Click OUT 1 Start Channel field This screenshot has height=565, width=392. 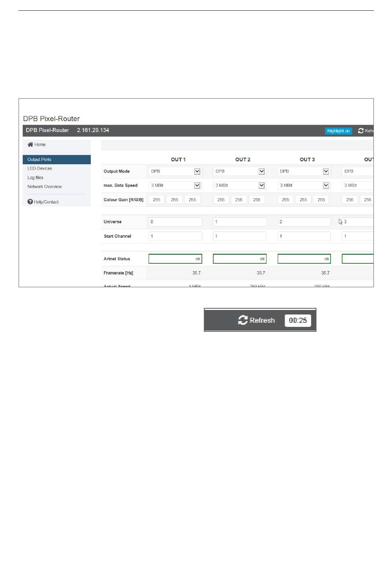point(175,236)
